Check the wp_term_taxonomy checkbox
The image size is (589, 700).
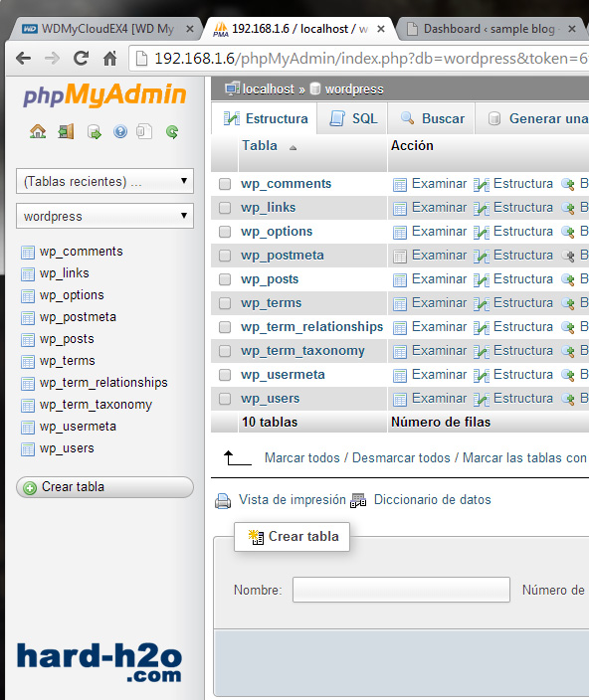(225, 351)
